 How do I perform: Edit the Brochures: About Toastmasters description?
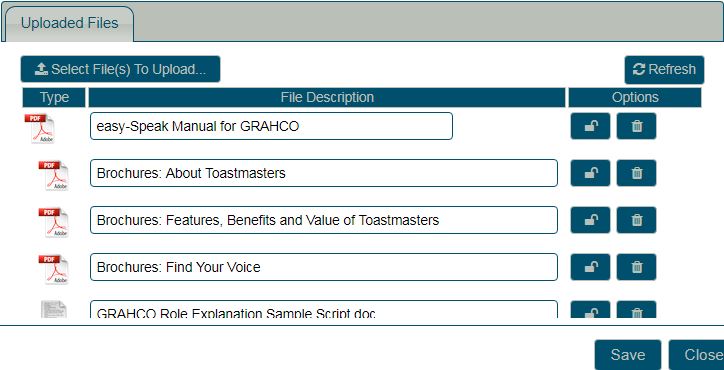[x=324, y=173]
